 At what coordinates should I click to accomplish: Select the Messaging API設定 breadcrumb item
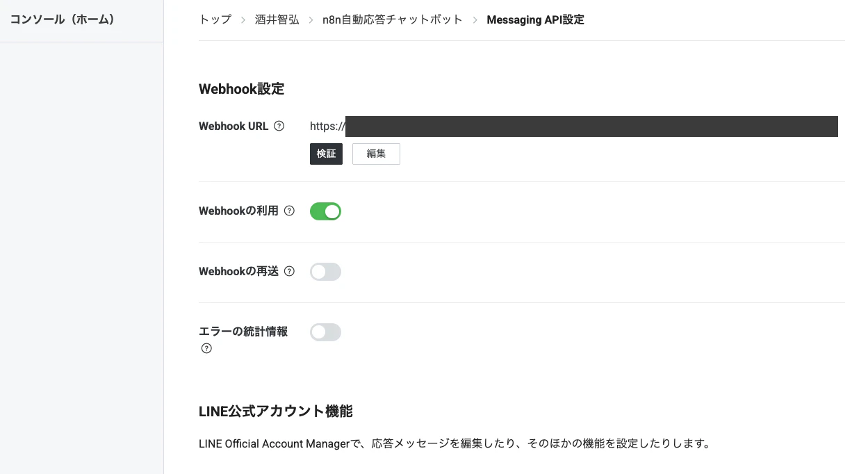(x=536, y=19)
